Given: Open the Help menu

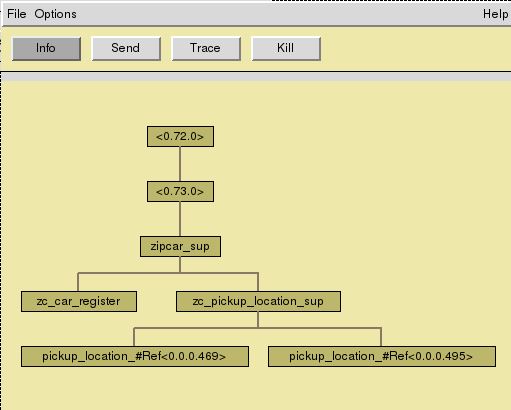Looking at the screenshot, I should coord(495,14).
